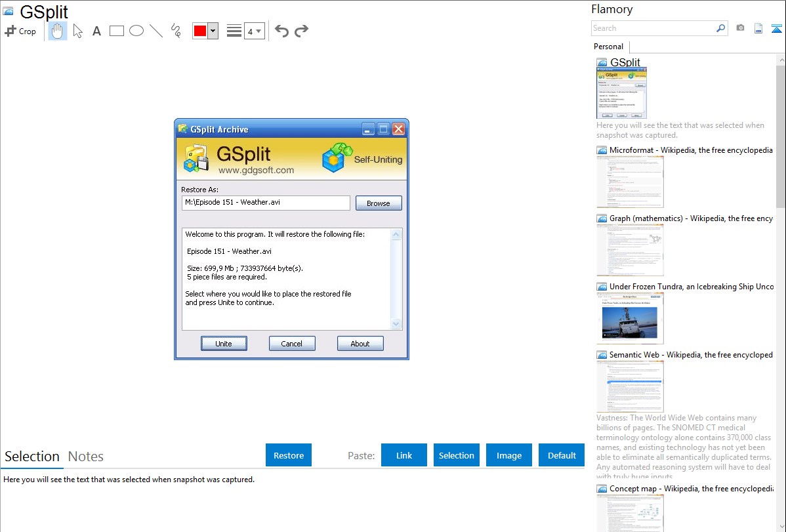This screenshot has width=786, height=532.
Task: Open the Microformat Wikipedia snapshot thumbnail
Action: pyautogui.click(x=630, y=182)
